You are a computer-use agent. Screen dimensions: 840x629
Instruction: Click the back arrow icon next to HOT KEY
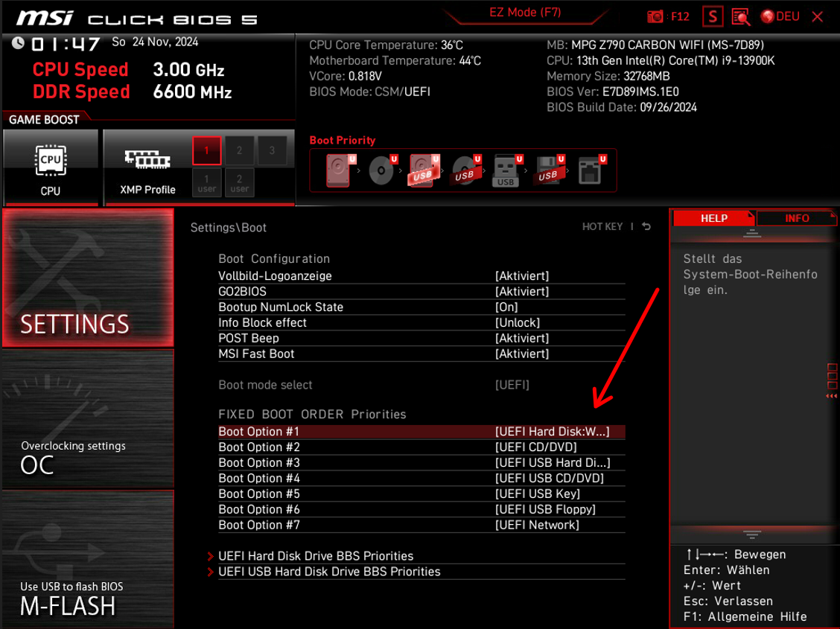pos(646,226)
